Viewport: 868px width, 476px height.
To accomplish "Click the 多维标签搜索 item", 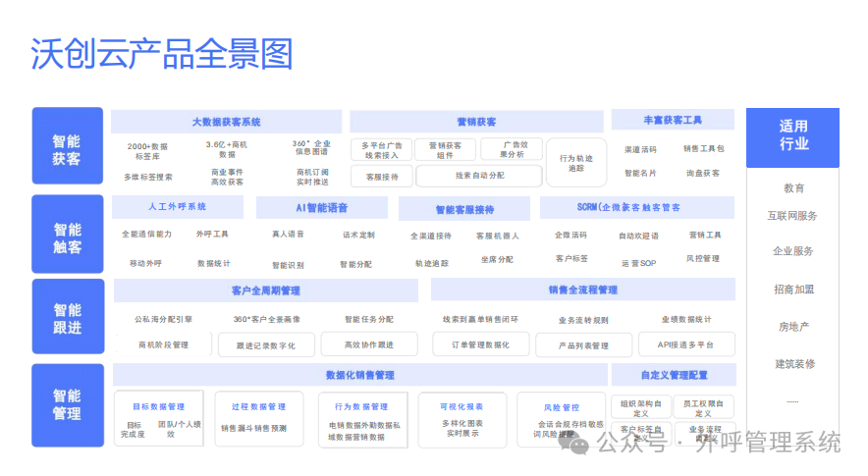I will tap(148, 177).
